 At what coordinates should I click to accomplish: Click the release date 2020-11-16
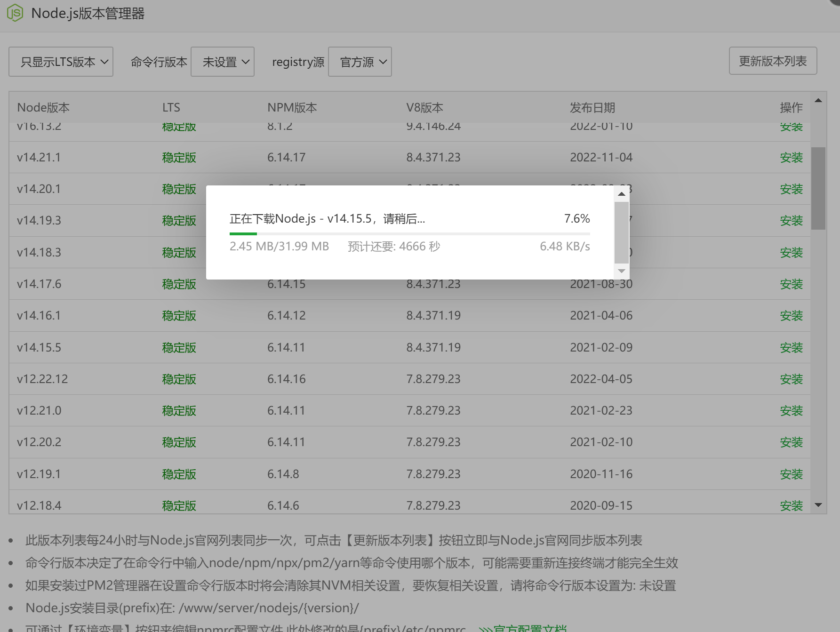tap(601, 474)
